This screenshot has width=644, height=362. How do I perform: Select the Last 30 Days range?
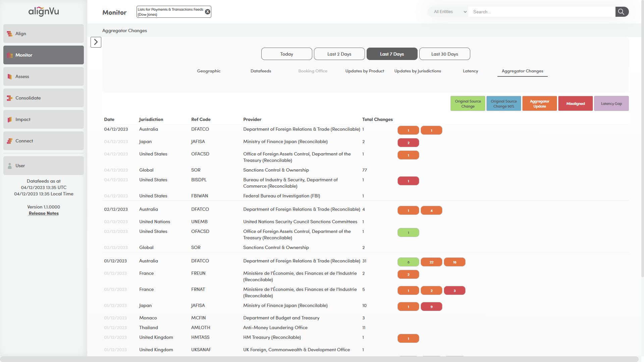coord(445,54)
